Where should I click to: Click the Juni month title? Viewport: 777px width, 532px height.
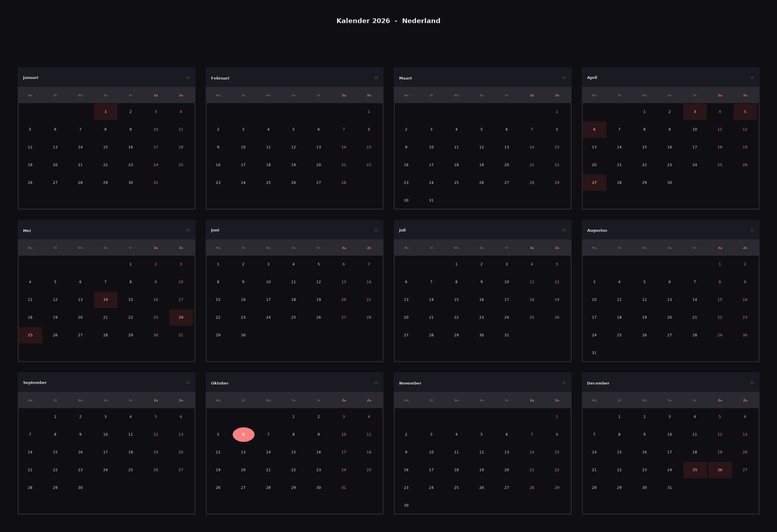click(215, 230)
